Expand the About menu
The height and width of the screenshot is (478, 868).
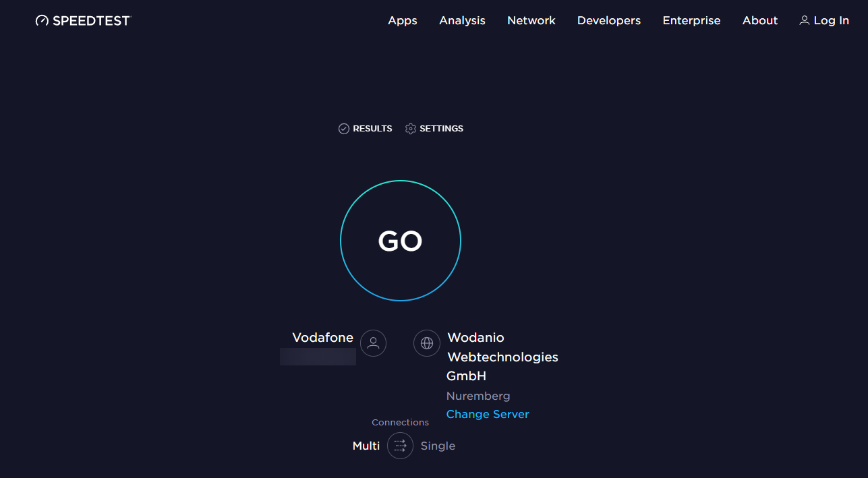(760, 21)
